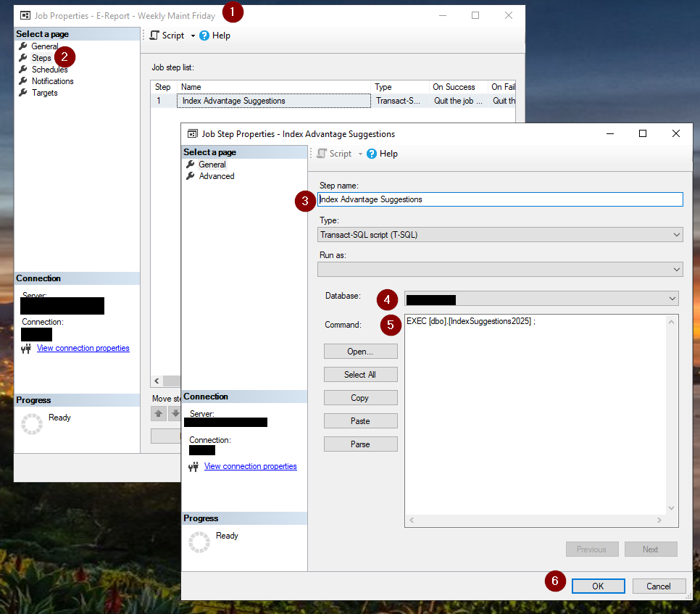
Task: Click the move step up arrow button
Action: 159,414
